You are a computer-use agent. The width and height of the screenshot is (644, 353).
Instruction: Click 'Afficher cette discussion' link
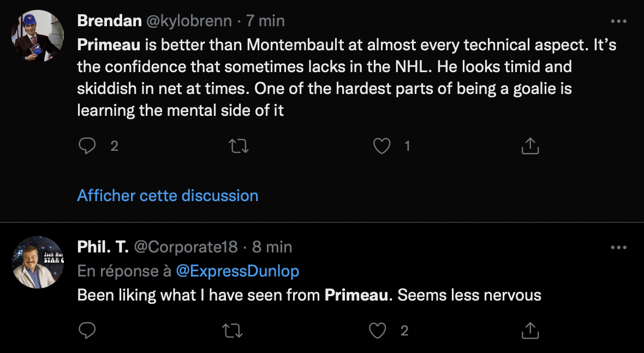(168, 196)
